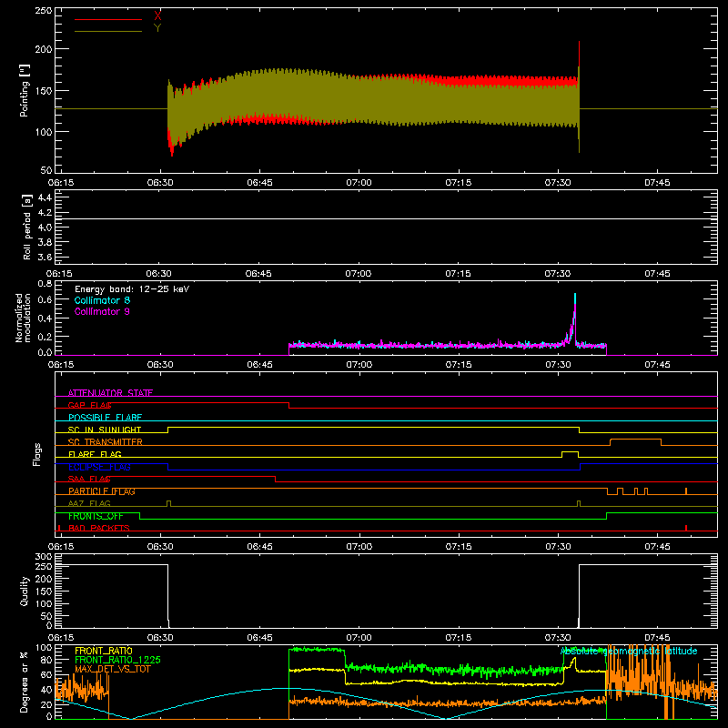The height and width of the screenshot is (728, 728).
Task: Click the Flags axis title
Action: coord(36,454)
